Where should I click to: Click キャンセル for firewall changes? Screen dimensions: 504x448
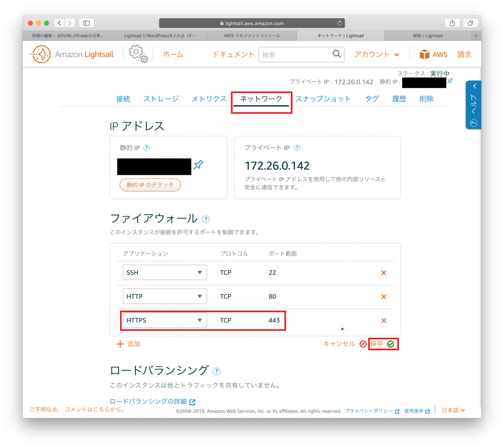click(x=345, y=344)
